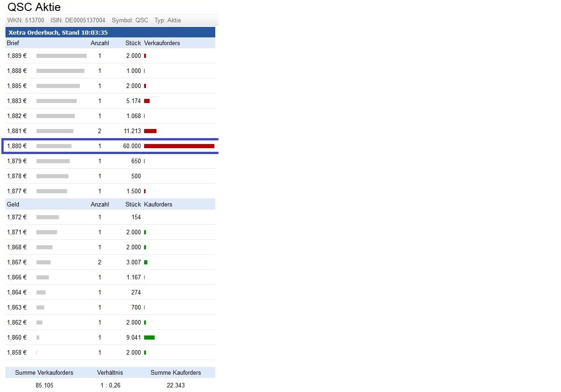
Task: Click the Typ: Aktie label
Action: tap(167, 21)
